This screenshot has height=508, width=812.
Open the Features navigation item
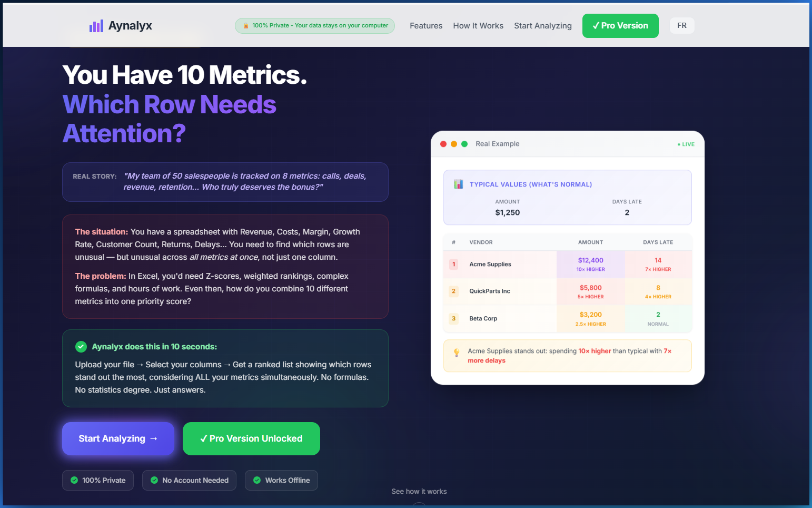(x=426, y=25)
